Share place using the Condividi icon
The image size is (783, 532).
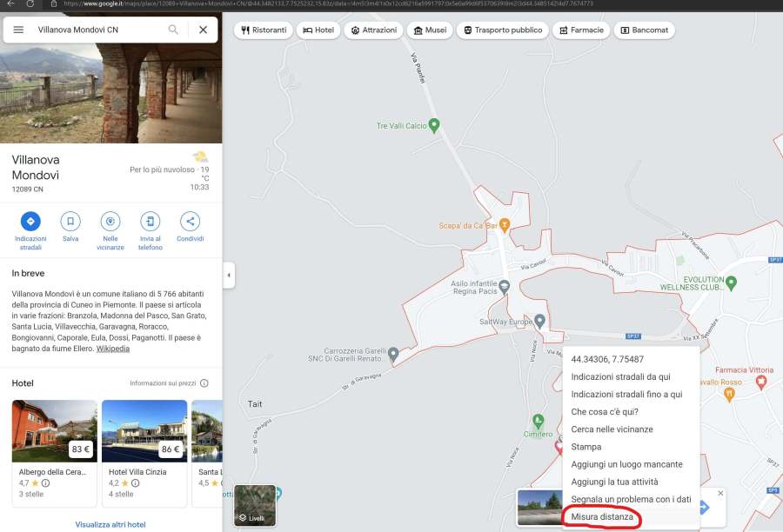[191, 221]
